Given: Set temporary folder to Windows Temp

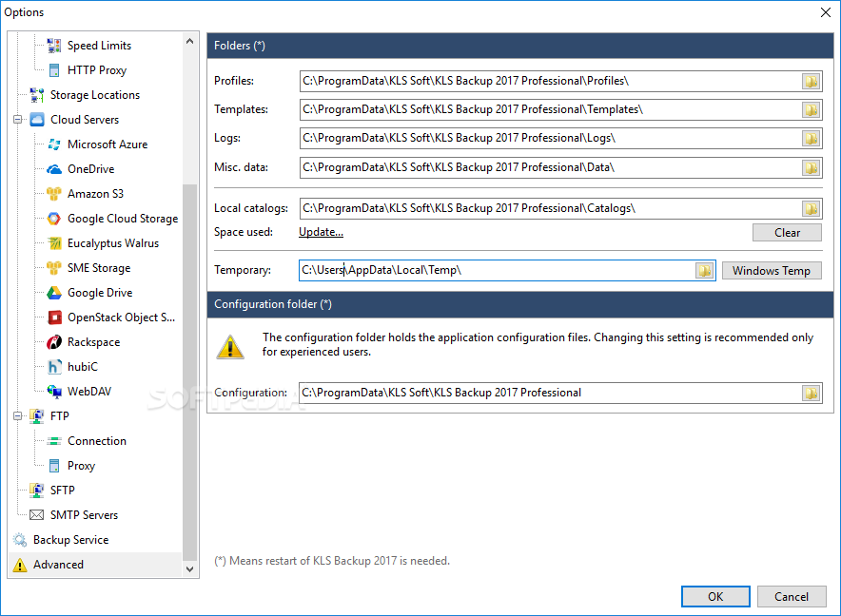Looking at the screenshot, I should [772, 271].
